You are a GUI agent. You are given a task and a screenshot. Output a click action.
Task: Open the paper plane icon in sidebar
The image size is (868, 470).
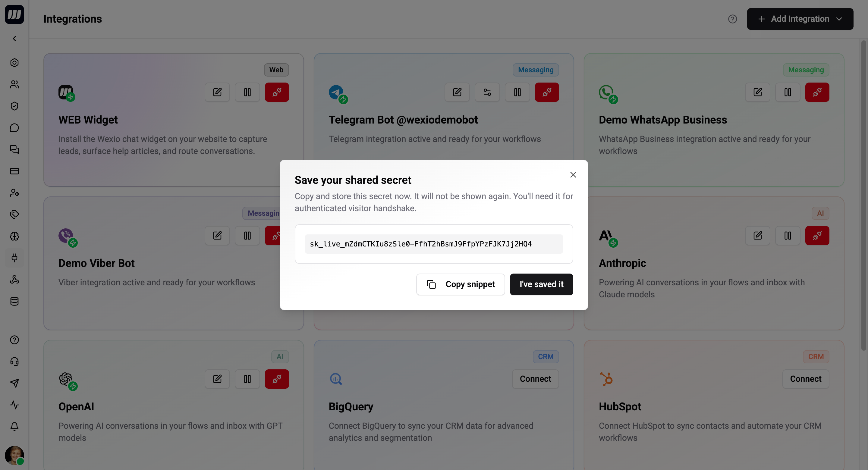(14, 383)
